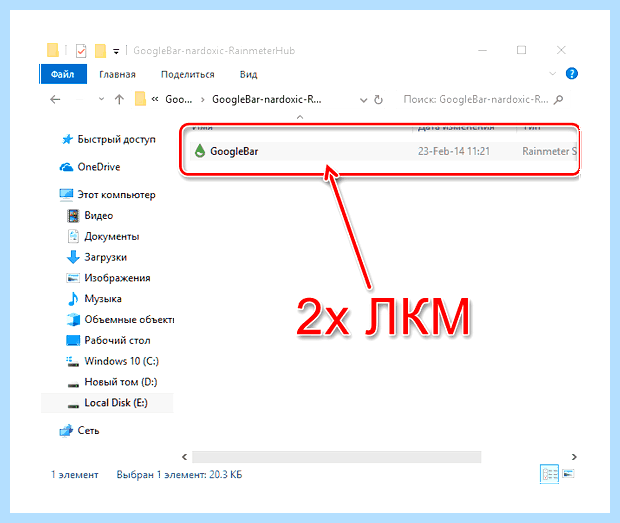This screenshot has height=523, width=620.
Task: Click the Документы page icon
Action: point(73,236)
